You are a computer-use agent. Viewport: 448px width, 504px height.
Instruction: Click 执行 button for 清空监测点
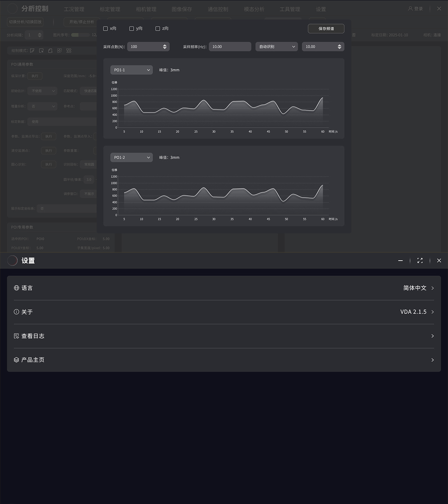pyautogui.click(x=49, y=151)
